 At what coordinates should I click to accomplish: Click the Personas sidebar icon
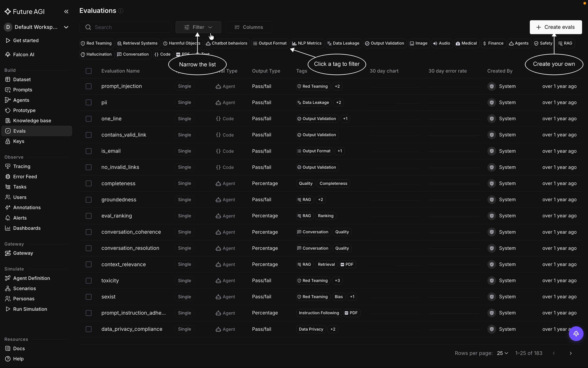[x=8, y=299]
